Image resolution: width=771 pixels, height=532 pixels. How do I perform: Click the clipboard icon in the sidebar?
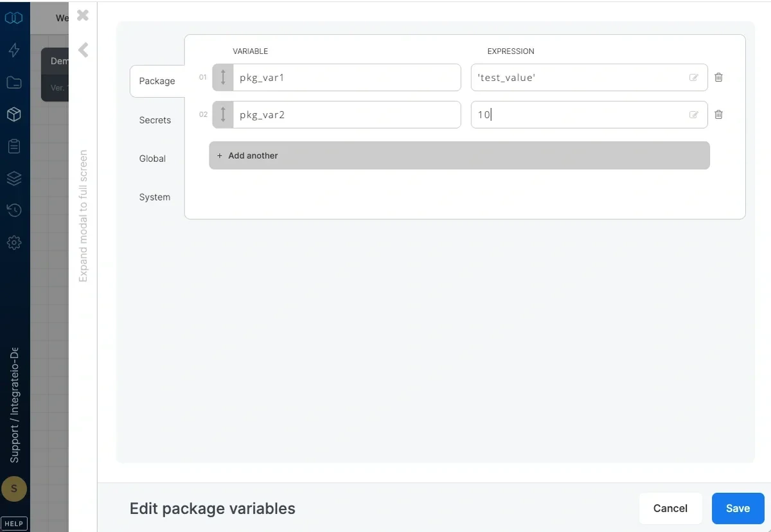(x=14, y=146)
